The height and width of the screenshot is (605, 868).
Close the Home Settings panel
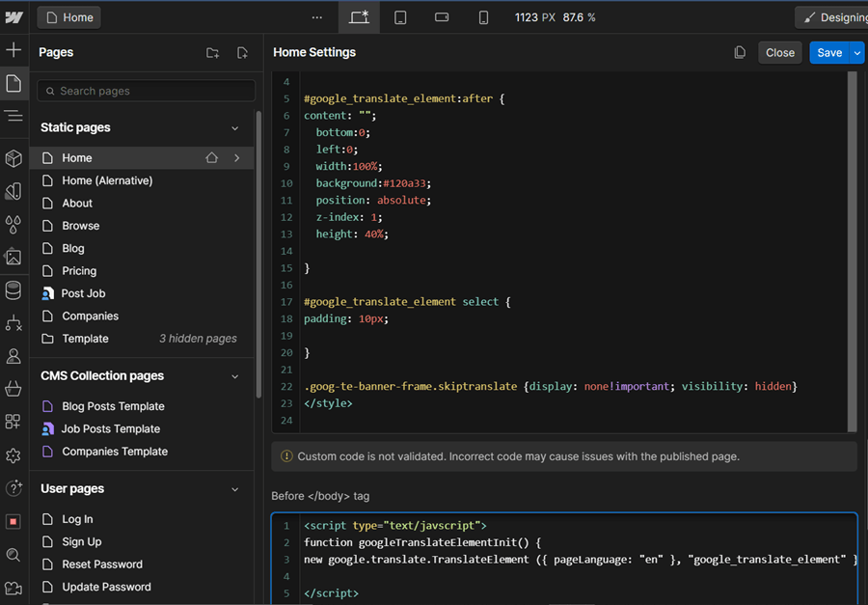780,53
